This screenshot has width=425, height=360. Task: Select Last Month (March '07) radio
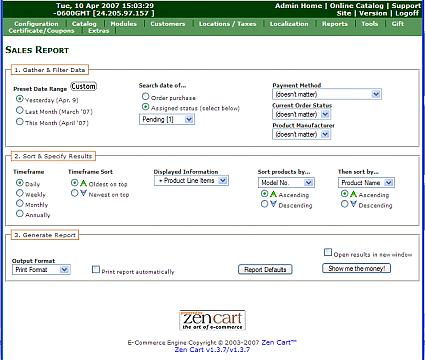(20, 110)
